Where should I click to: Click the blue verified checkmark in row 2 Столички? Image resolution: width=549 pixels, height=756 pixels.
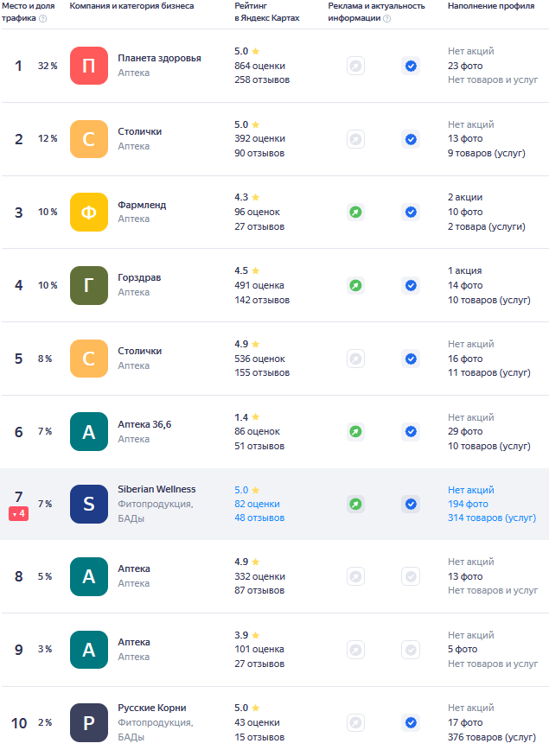[x=411, y=139]
